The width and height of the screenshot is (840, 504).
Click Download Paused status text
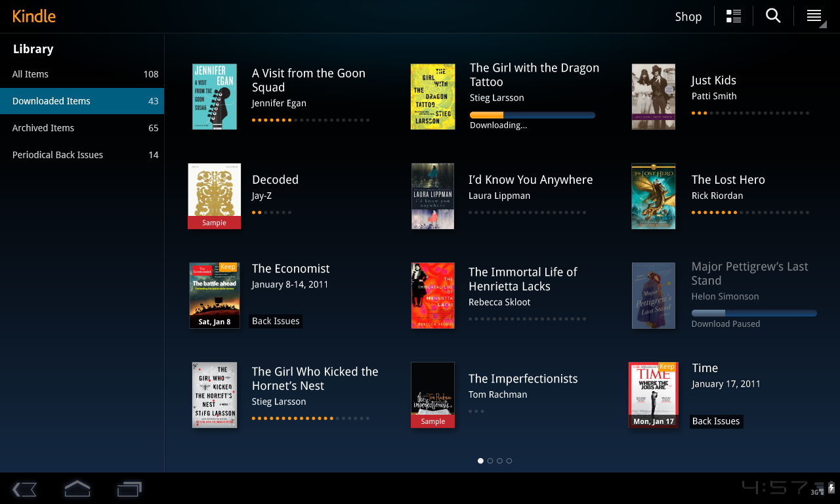tap(726, 324)
